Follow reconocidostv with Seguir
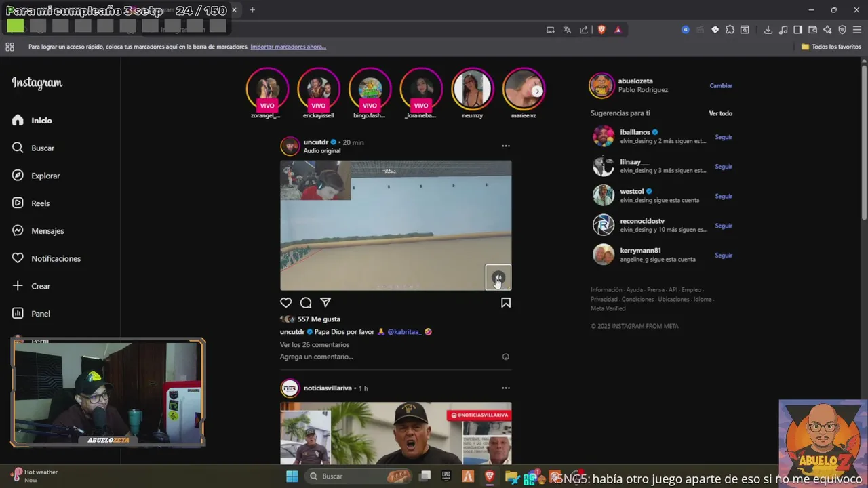Screen dimensions: 868x488 [724, 226]
